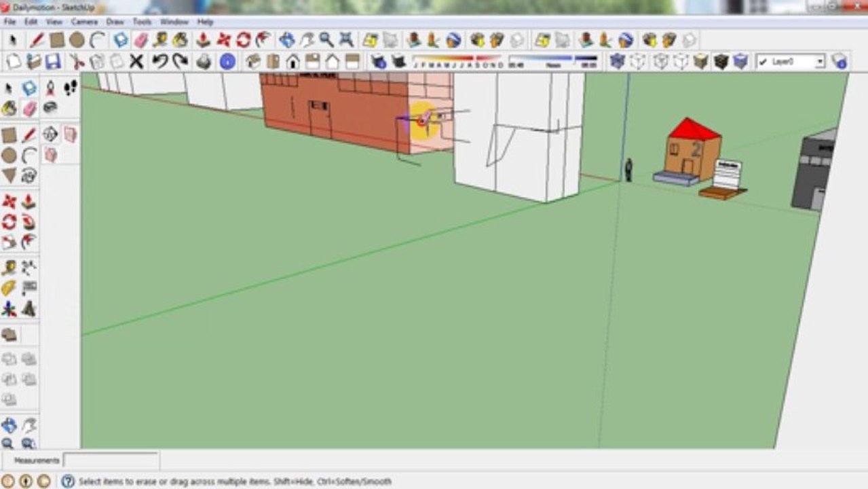Click the Redo arrow icon

(x=180, y=62)
